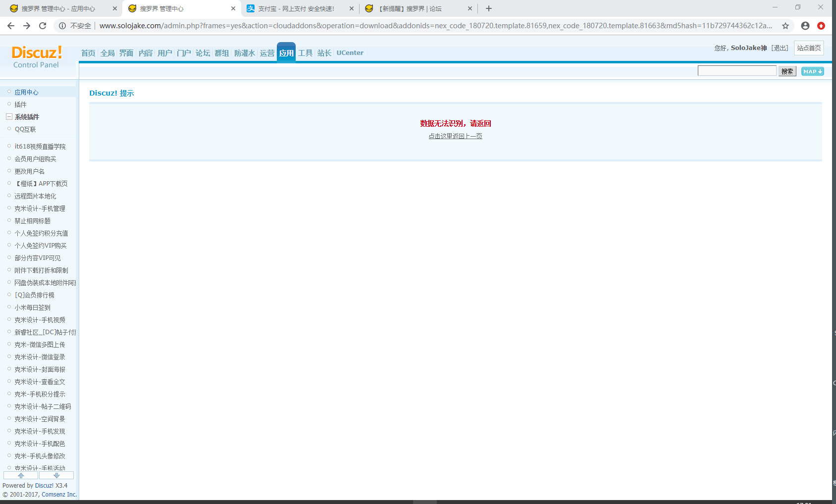This screenshot has height=504, width=836.
Task: Click the MAP button icon
Action: 812,71
